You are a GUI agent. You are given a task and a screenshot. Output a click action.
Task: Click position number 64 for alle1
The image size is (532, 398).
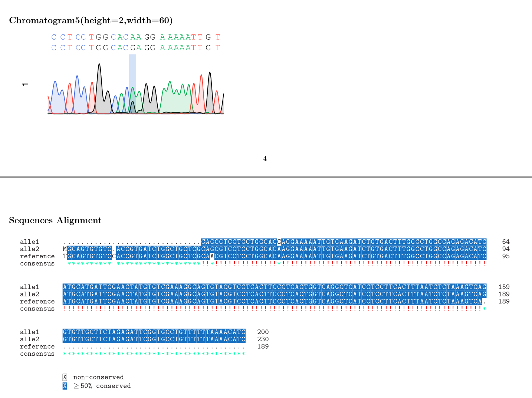(x=505, y=242)
